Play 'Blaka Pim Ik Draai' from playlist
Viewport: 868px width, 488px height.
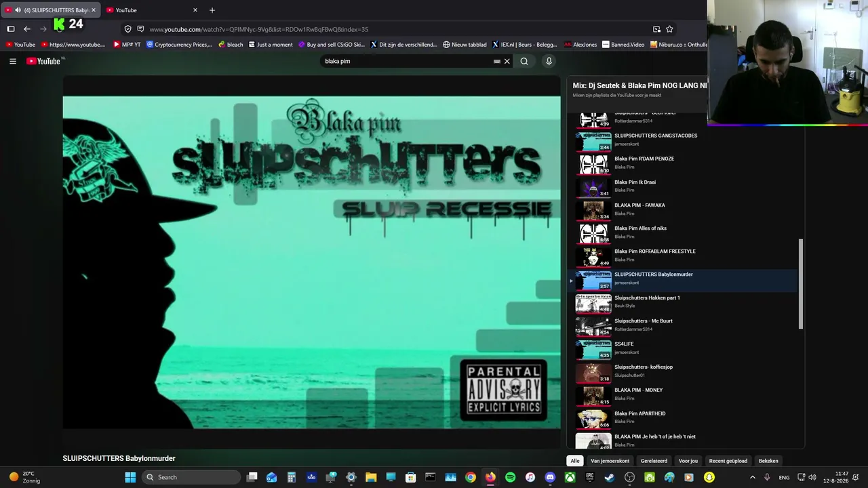click(684, 186)
